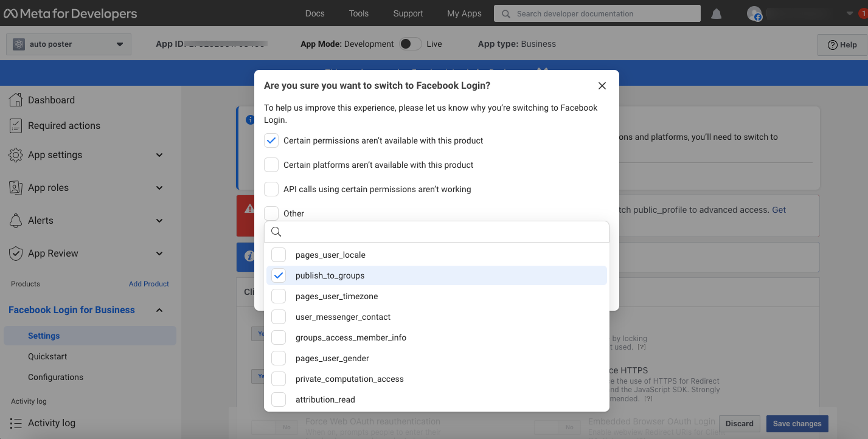The height and width of the screenshot is (439, 868).
Task: Open the notifications bell
Action: coord(717,13)
